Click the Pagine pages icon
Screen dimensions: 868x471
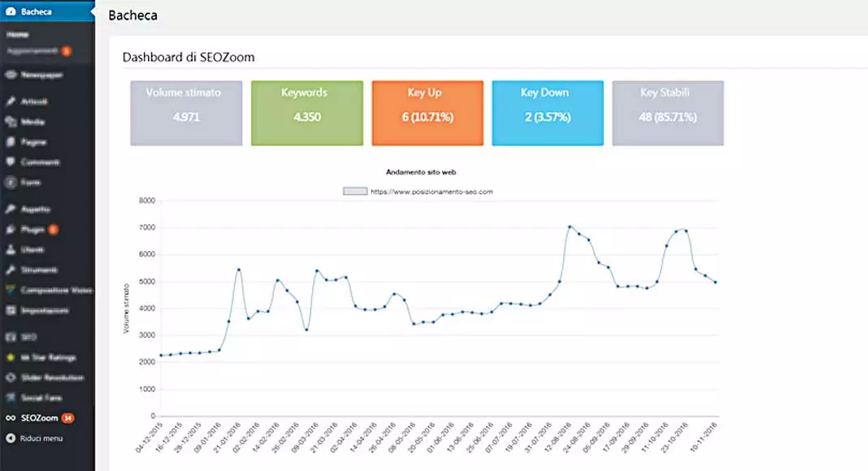click(x=11, y=142)
